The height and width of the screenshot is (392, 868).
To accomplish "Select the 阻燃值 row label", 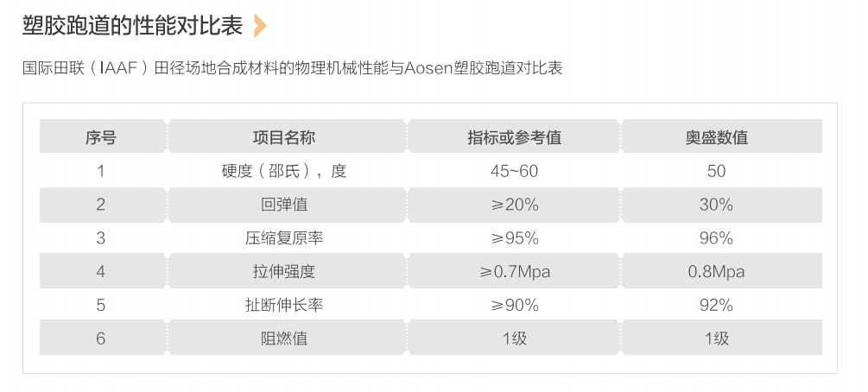I will coord(284,338).
